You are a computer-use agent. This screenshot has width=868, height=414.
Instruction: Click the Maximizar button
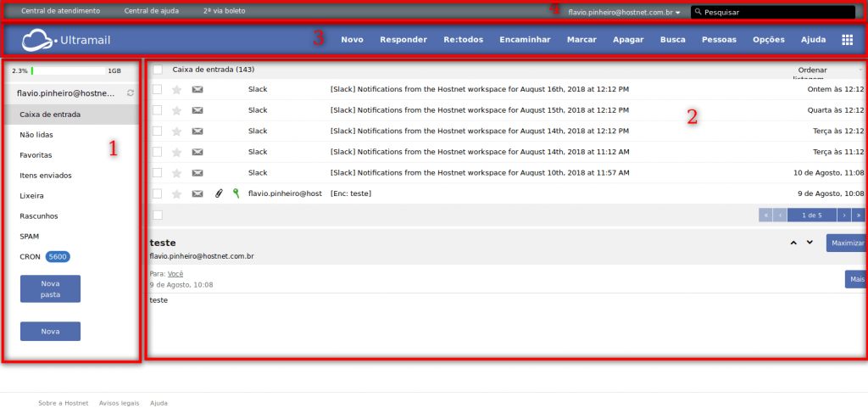tap(846, 243)
